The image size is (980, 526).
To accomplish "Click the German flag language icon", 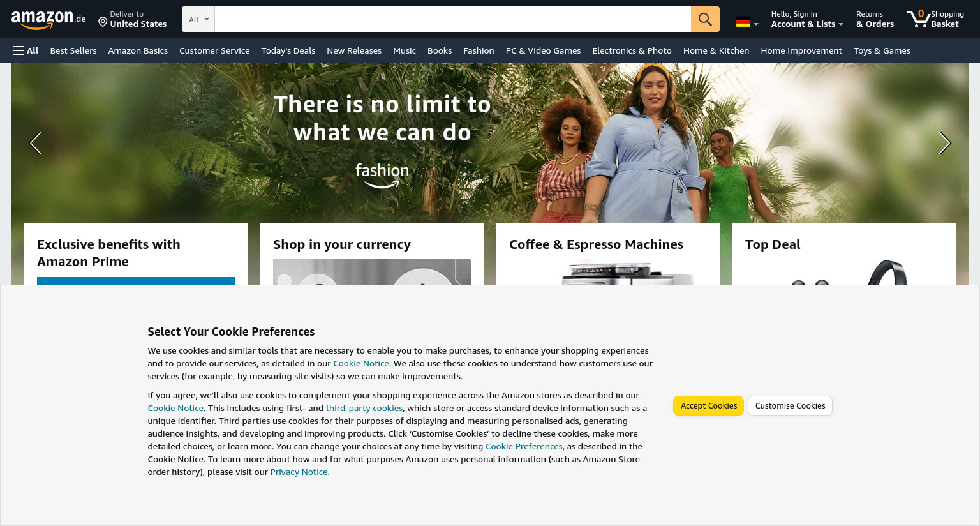I will tap(743, 22).
